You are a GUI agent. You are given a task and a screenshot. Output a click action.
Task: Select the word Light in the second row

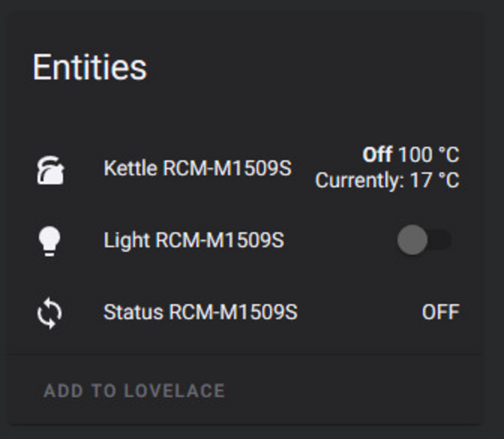coord(127,241)
